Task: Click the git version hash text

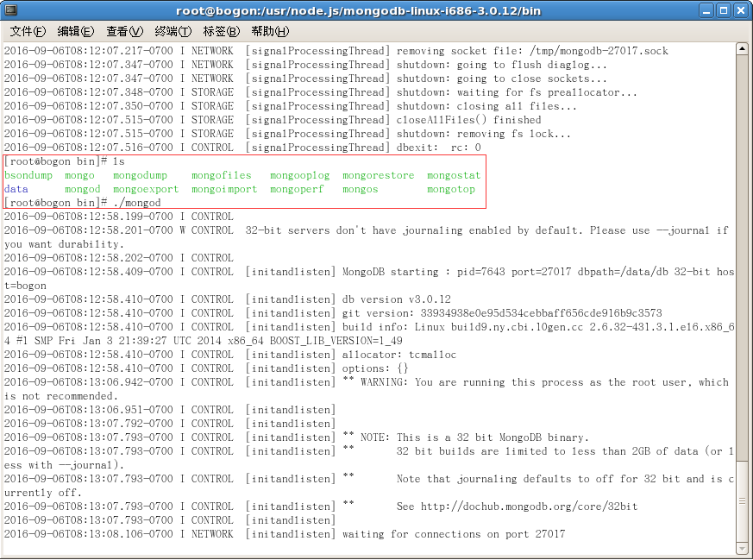Action: pyautogui.click(x=541, y=313)
